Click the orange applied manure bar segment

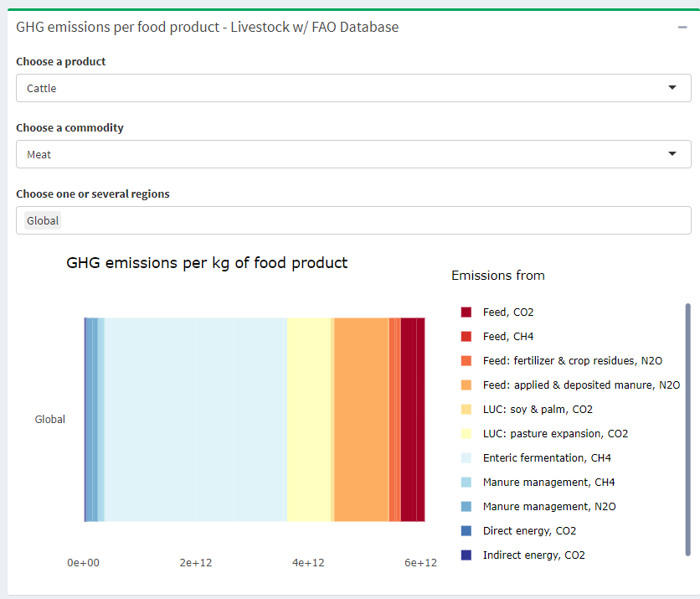pyautogui.click(x=362, y=419)
